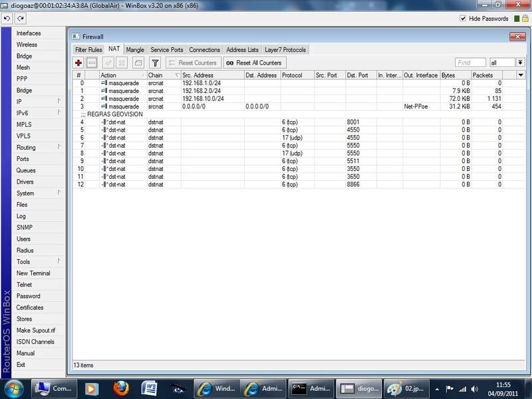Click the Remove rule minus icon
Viewport: 532px width, 399px height.
point(92,63)
